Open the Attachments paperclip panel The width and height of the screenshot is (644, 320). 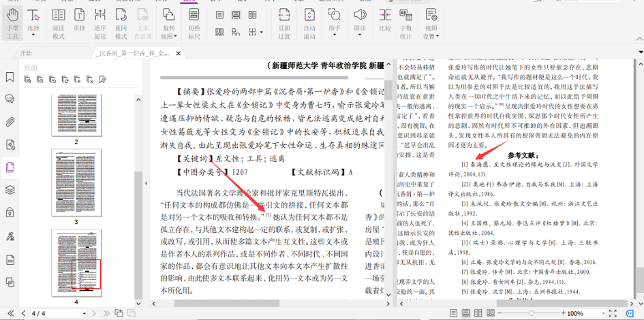click(10, 122)
